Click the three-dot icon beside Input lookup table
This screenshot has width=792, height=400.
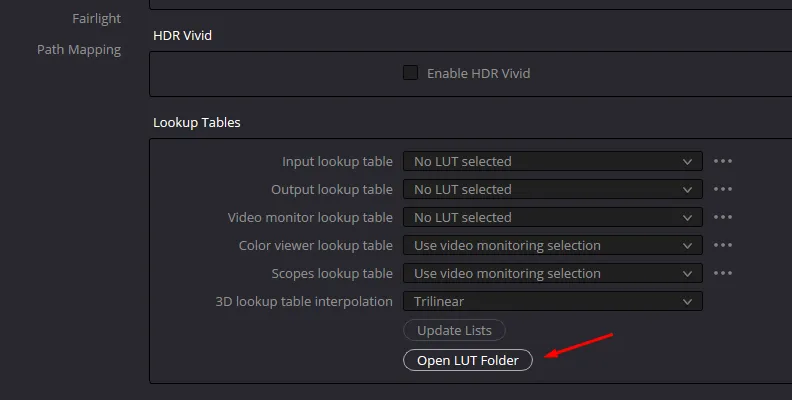(x=723, y=161)
